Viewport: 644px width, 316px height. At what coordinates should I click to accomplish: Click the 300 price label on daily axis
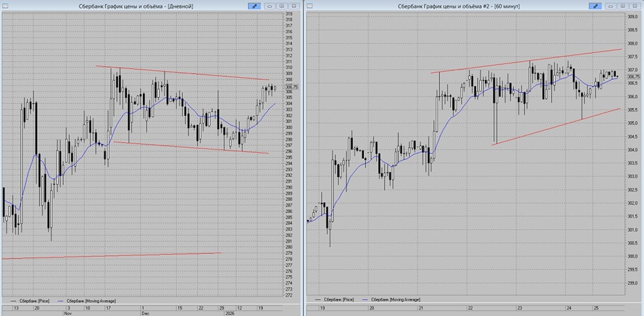tap(289, 127)
